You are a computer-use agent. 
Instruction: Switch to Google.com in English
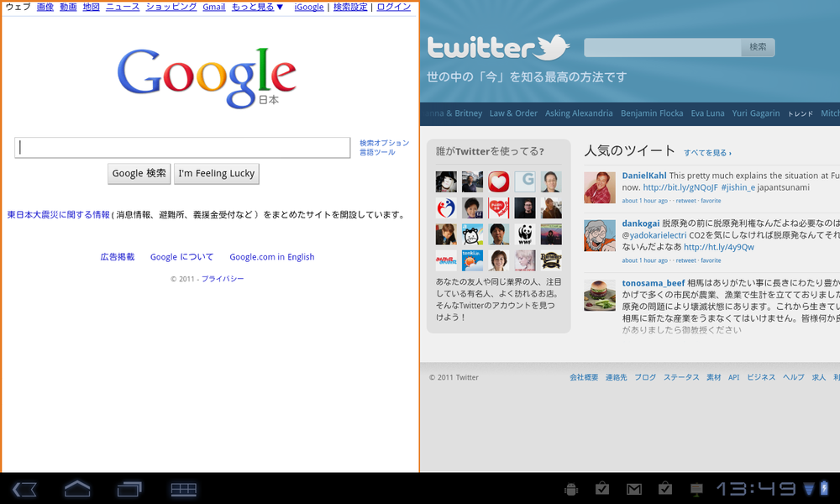click(x=272, y=257)
